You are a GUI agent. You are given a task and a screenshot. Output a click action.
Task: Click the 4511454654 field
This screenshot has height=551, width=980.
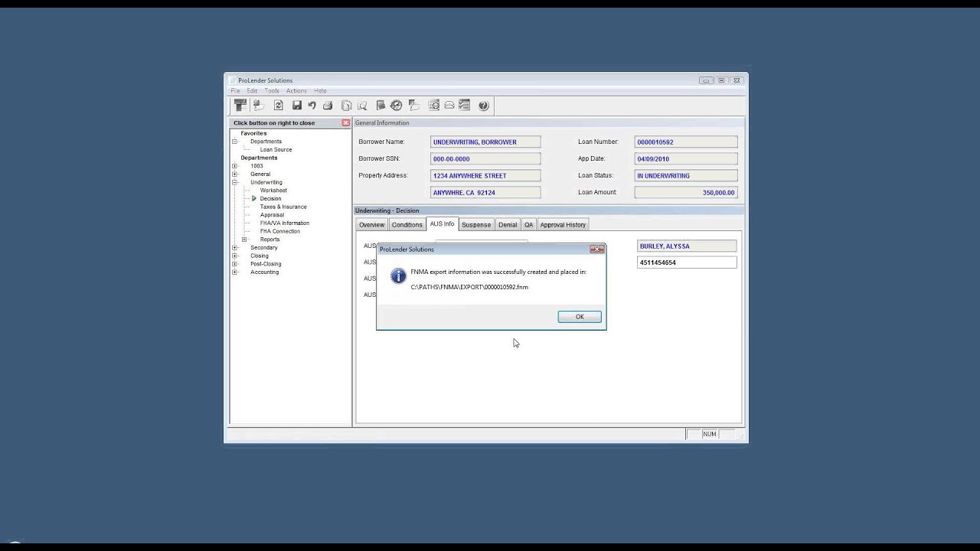point(687,262)
